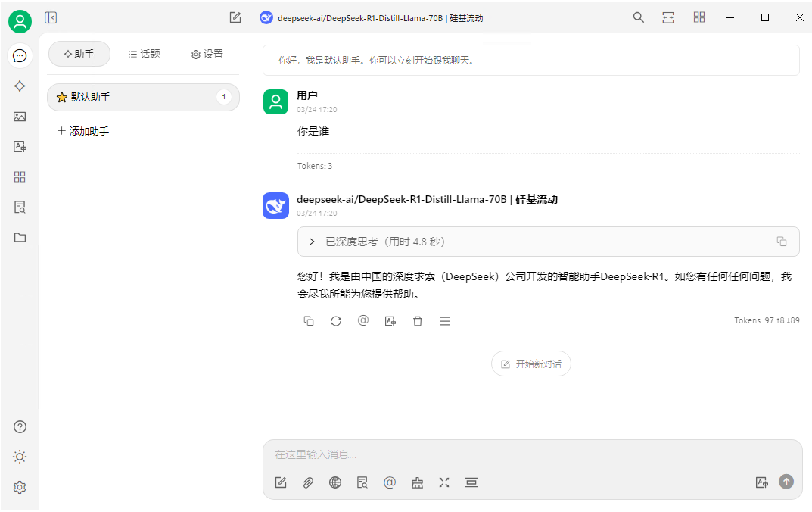Switch to the 助手 tab
Screen dimensions: 812x512
tap(79, 54)
